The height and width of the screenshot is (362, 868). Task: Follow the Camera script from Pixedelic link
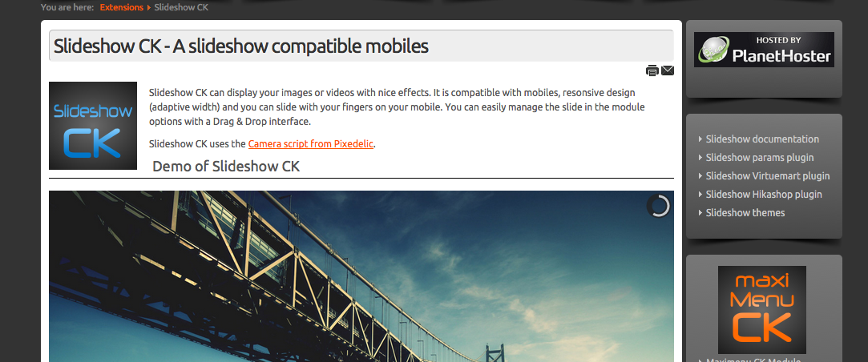311,144
